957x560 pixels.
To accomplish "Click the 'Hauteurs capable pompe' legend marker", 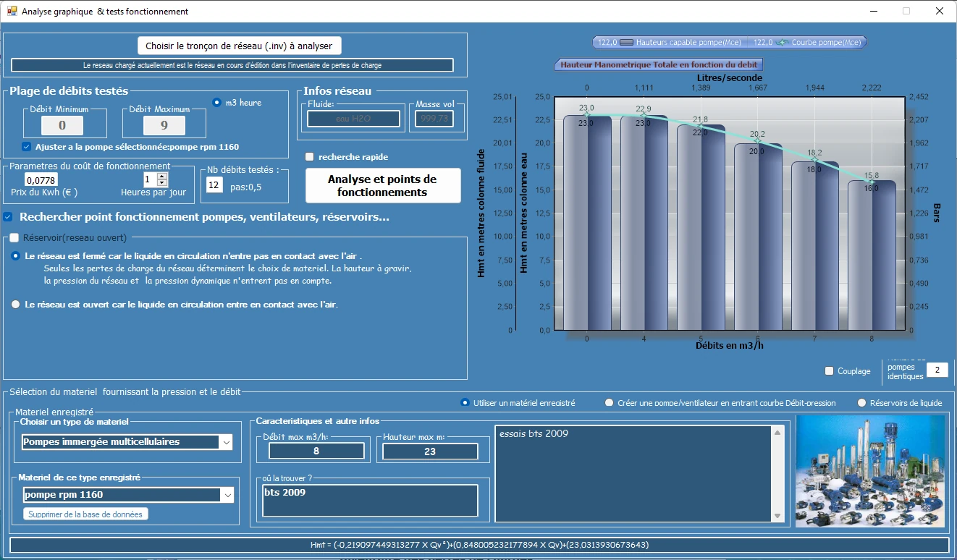I will point(627,43).
